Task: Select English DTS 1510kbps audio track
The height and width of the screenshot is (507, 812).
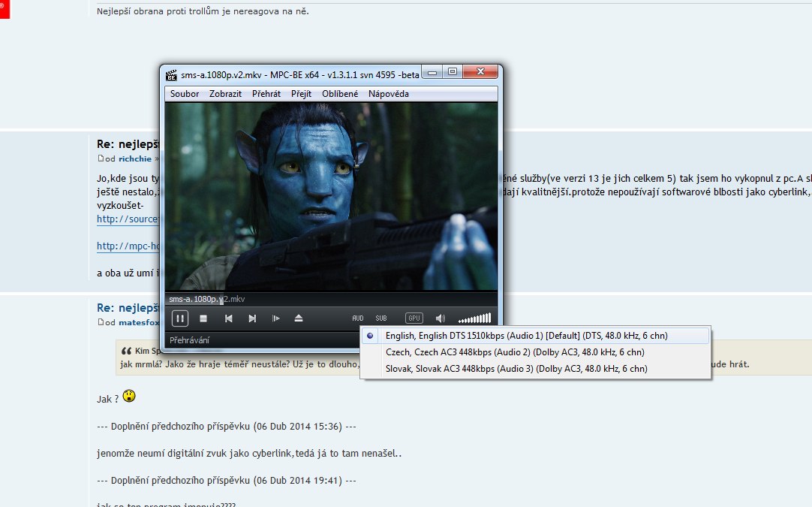Action: click(536, 336)
